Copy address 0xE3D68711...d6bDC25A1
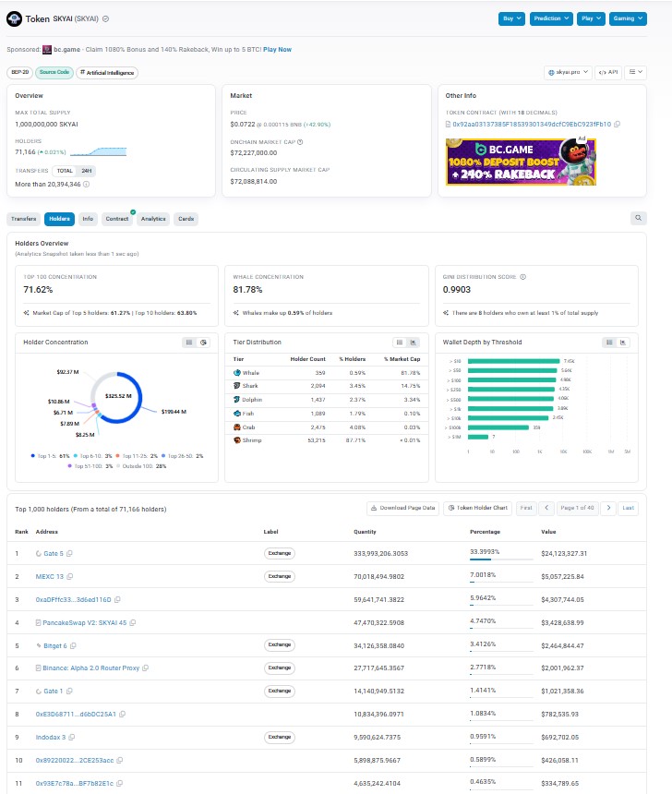The width and height of the screenshot is (672, 794). pyautogui.click(x=122, y=714)
